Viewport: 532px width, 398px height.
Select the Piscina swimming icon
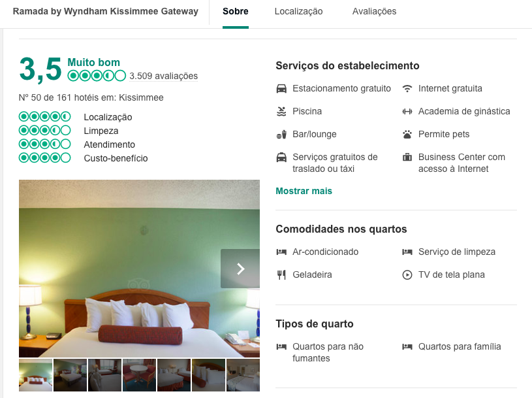[282, 111]
